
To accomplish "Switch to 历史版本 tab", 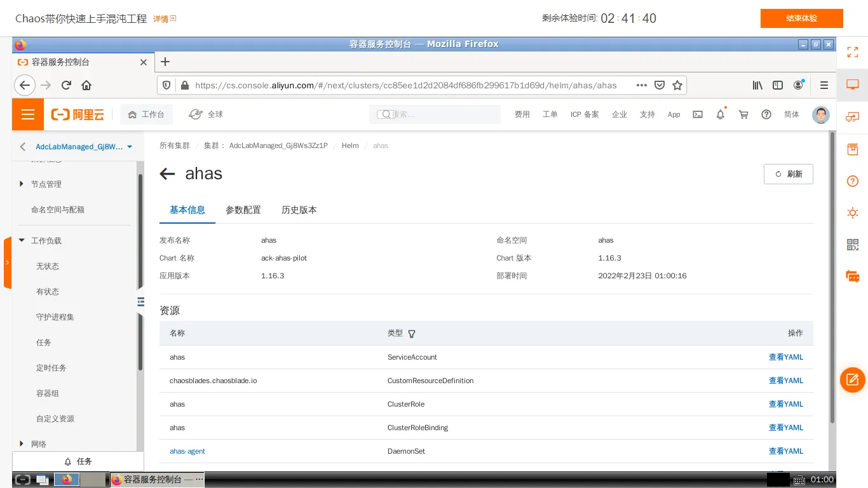I will click(x=299, y=210).
